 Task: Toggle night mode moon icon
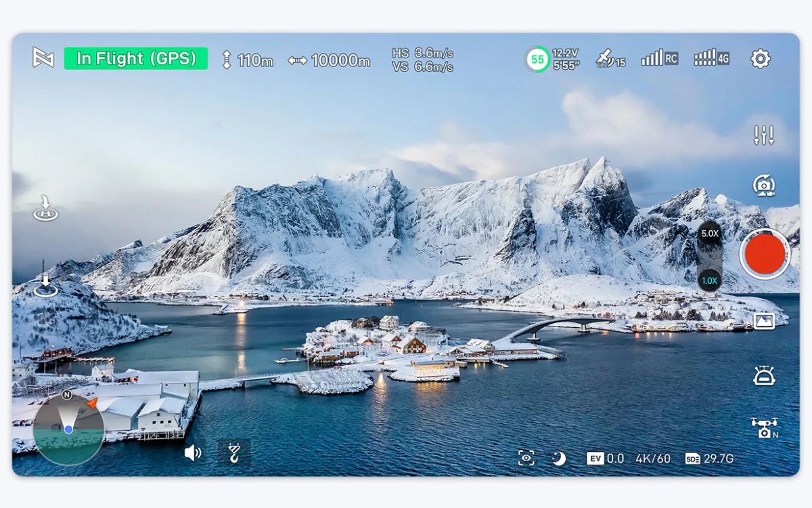[x=558, y=459]
